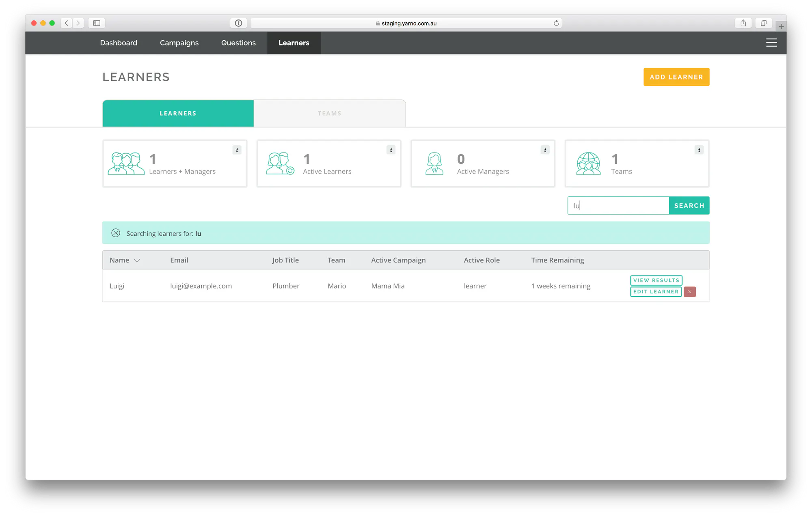Viewport: 812px width, 516px height.
Task: Click info icon on Learners + Managers card
Action: (237, 150)
